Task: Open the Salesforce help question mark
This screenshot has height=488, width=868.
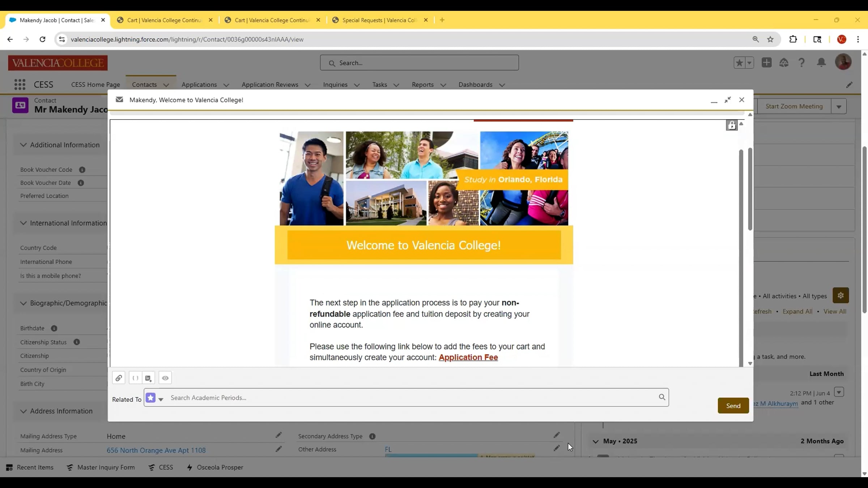Action: [x=801, y=63]
